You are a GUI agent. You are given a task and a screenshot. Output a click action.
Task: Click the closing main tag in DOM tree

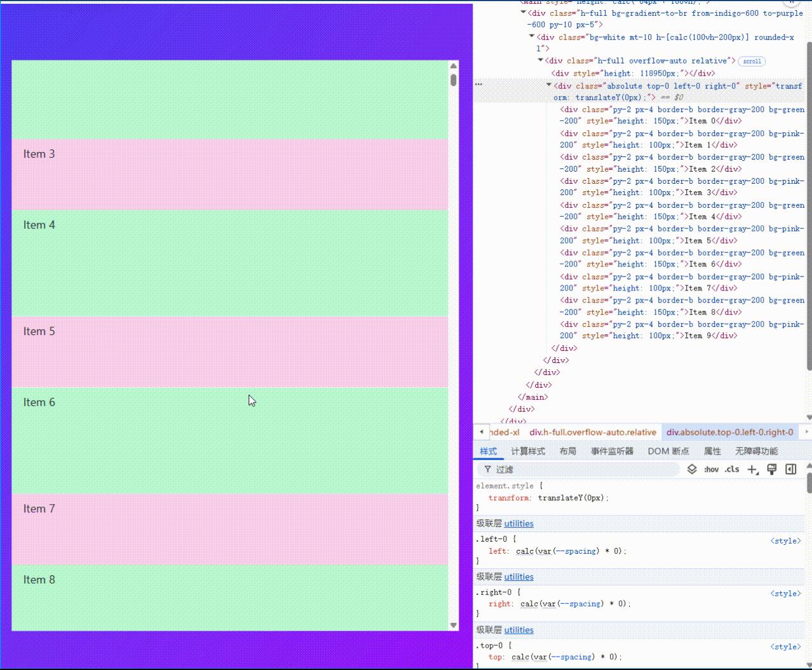click(532, 397)
